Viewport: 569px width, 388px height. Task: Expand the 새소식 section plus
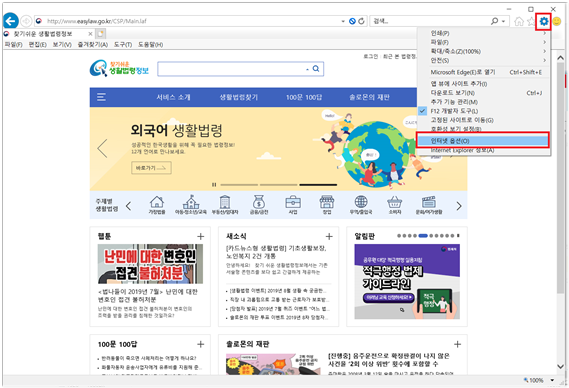pyautogui.click(x=329, y=237)
